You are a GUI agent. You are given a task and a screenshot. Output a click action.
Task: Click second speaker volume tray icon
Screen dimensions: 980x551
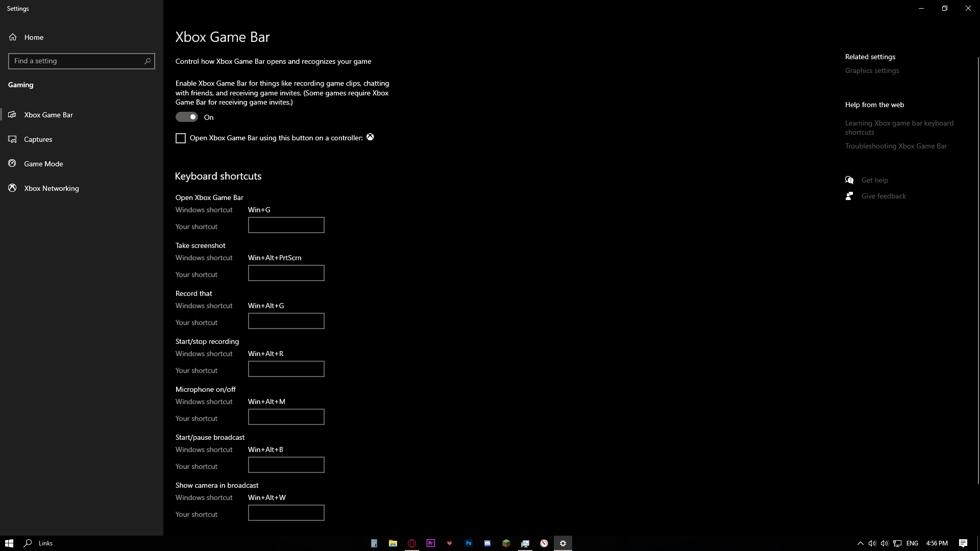click(x=885, y=543)
